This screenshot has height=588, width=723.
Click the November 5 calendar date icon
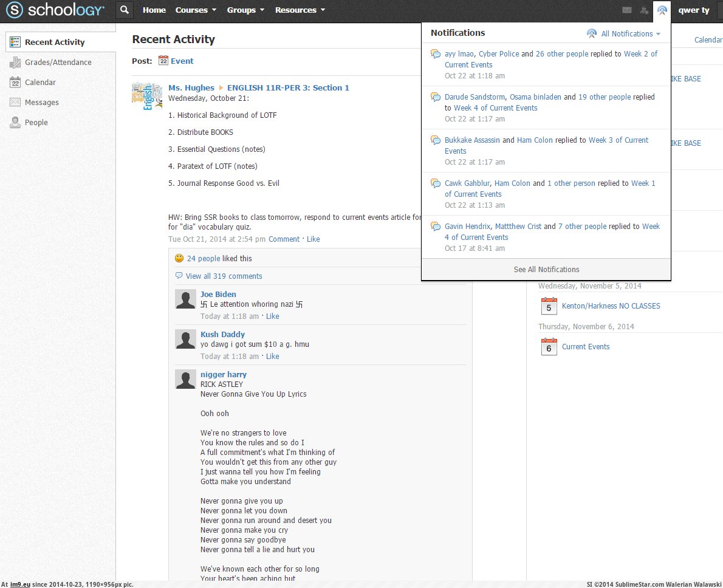pos(549,306)
